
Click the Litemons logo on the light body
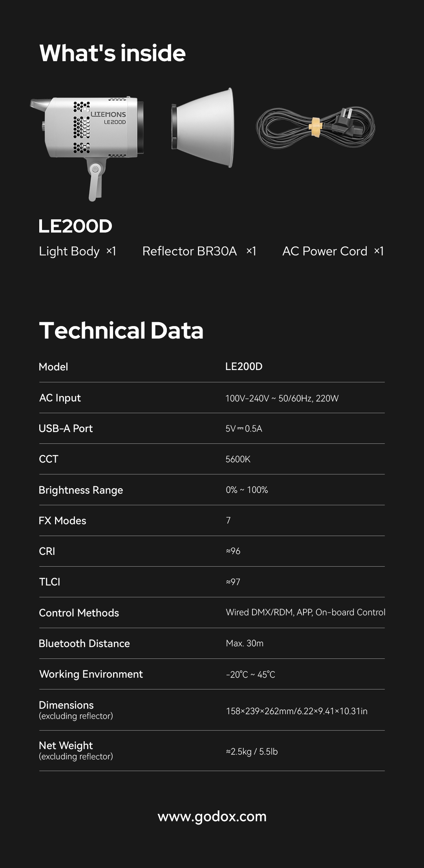click(108, 114)
